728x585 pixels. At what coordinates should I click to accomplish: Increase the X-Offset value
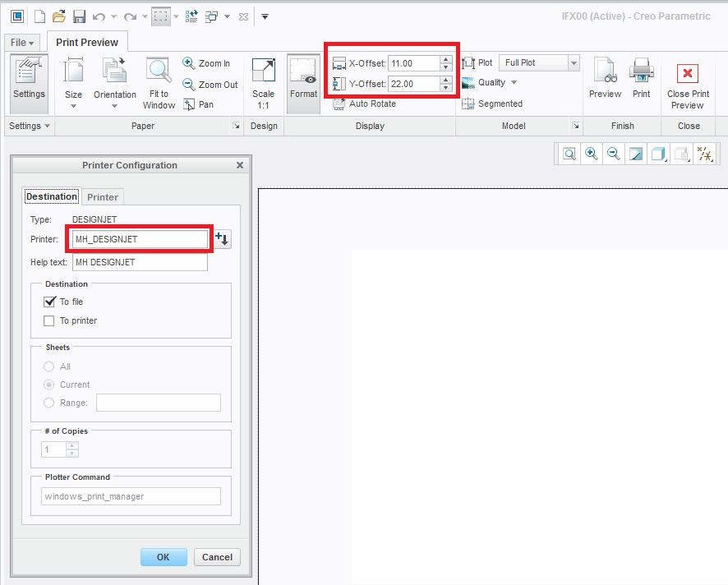[x=445, y=59]
